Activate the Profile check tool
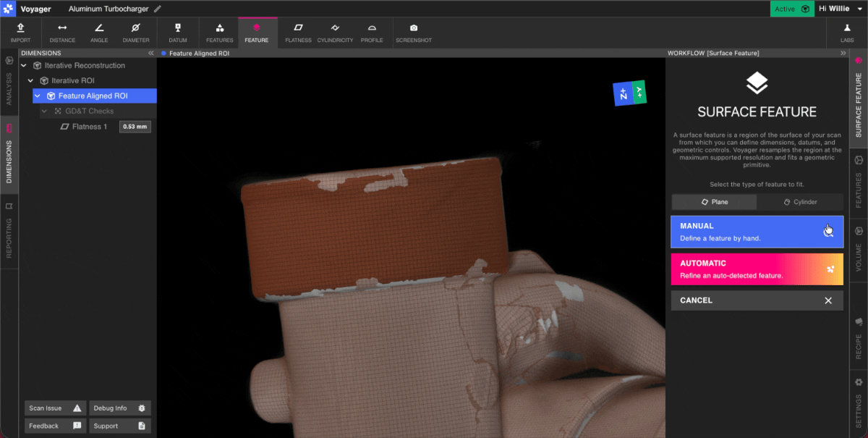The width and height of the screenshot is (868, 438). coord(372,33)
